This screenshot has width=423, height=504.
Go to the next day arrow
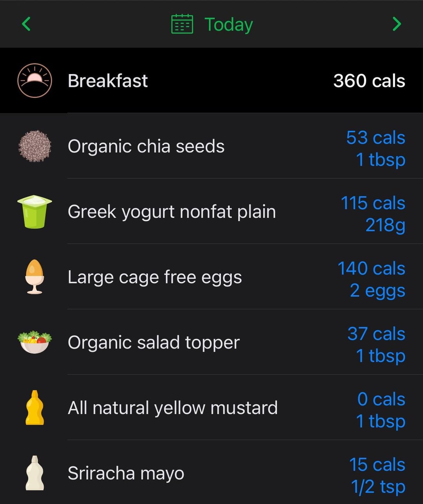tap(397, 24)
